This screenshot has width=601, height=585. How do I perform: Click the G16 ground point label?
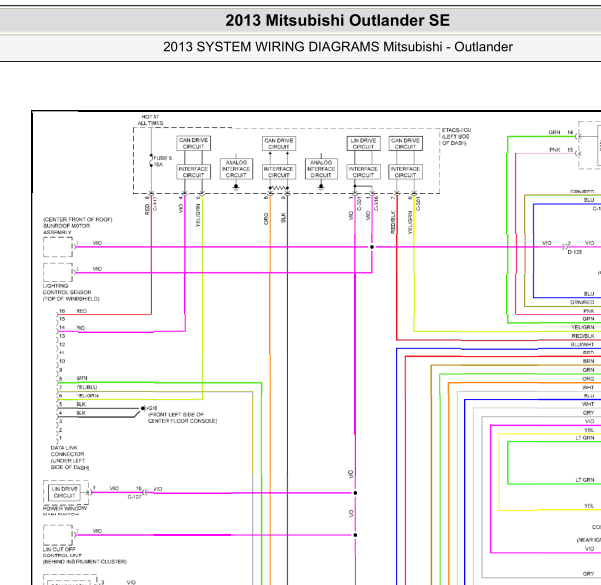click(152, 408)
